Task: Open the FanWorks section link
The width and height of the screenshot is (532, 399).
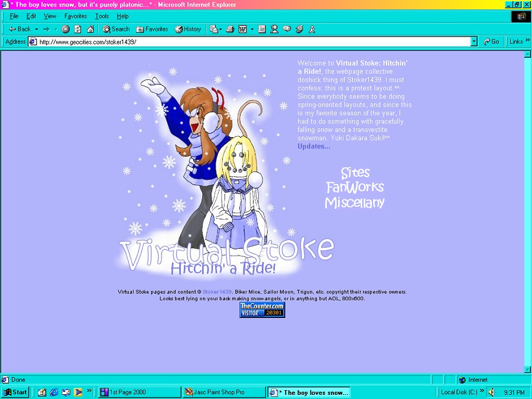Action: coord(355,187)
